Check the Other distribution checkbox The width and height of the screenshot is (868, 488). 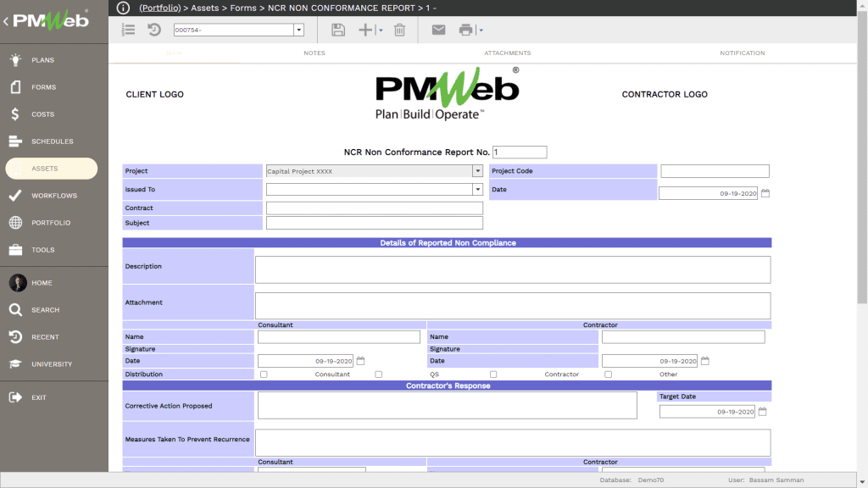pos(609,374)
